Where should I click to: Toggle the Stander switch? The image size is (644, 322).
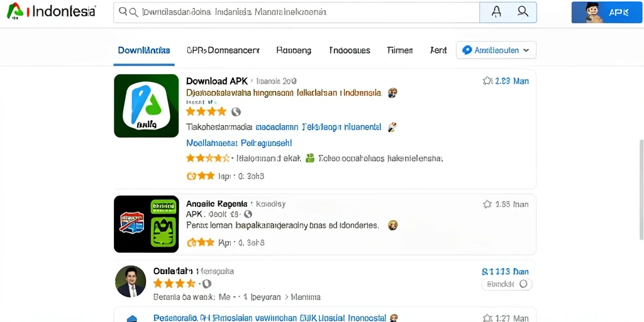pyautogui.click(x=506, y=284)
